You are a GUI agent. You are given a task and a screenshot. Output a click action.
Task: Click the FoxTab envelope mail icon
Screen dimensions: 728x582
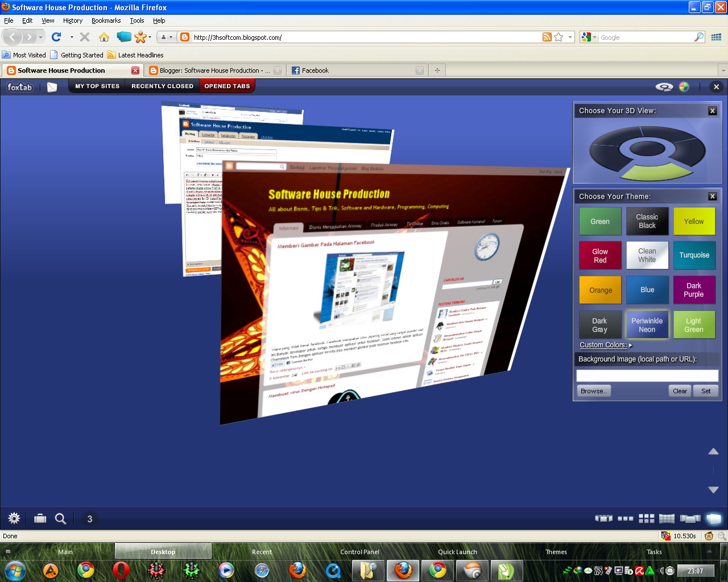coord(52,87)
